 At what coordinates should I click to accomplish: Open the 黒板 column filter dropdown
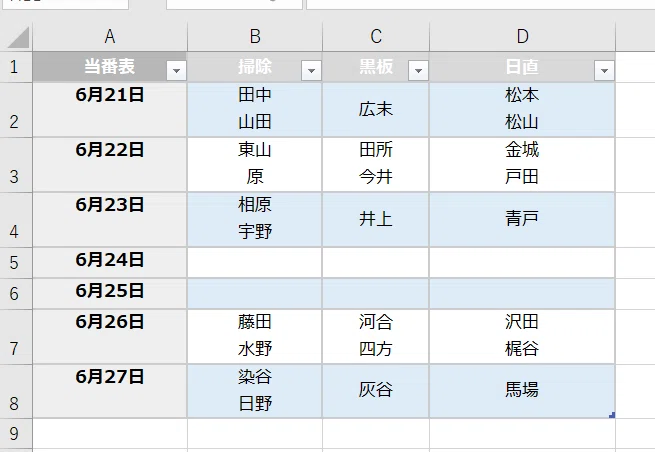click(419, 71)
